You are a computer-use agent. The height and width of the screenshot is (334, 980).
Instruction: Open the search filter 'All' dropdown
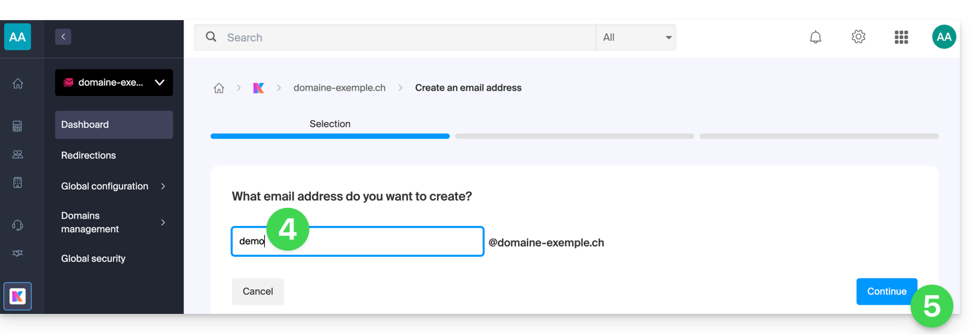point(636,38)
